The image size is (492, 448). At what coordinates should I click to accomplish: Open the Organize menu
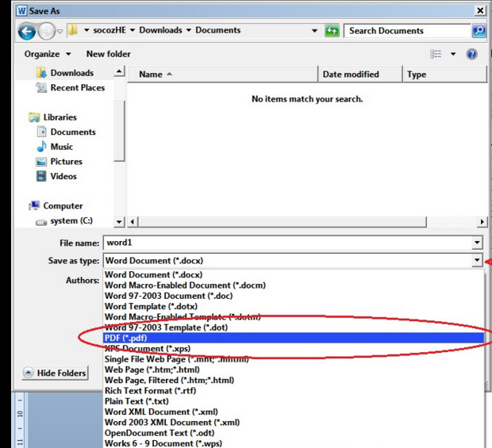[x=48, y=54]
